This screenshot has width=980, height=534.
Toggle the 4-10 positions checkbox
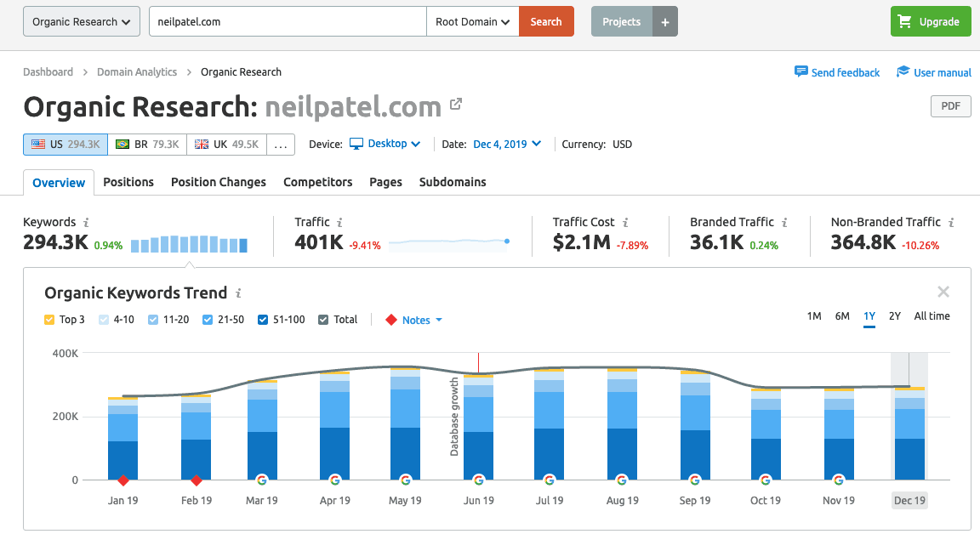[104, 320]
